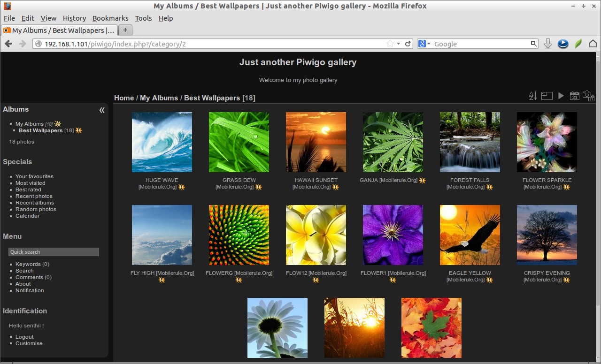Screen dimensions: 601x364
Task: Open the Firefox downloads arrow icon
Action: (547, 44)
